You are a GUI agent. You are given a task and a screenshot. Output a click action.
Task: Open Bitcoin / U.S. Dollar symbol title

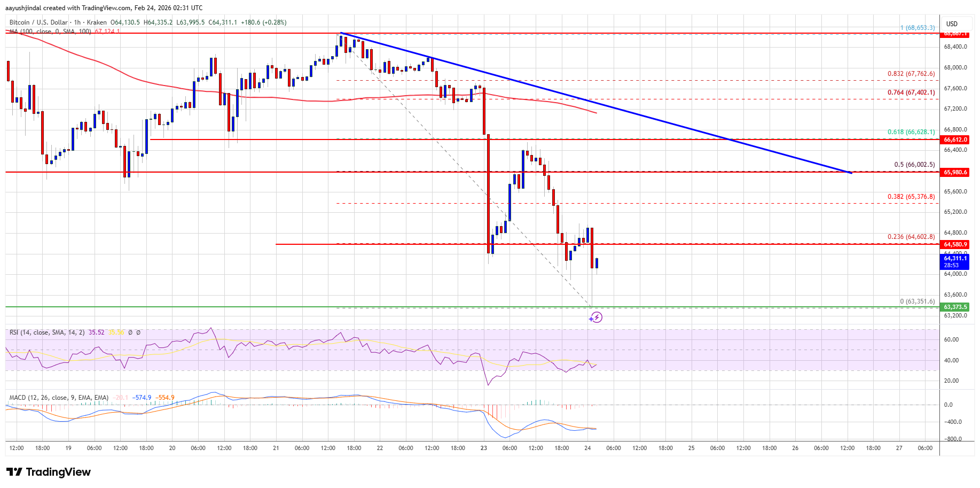[x=38, y=22]
